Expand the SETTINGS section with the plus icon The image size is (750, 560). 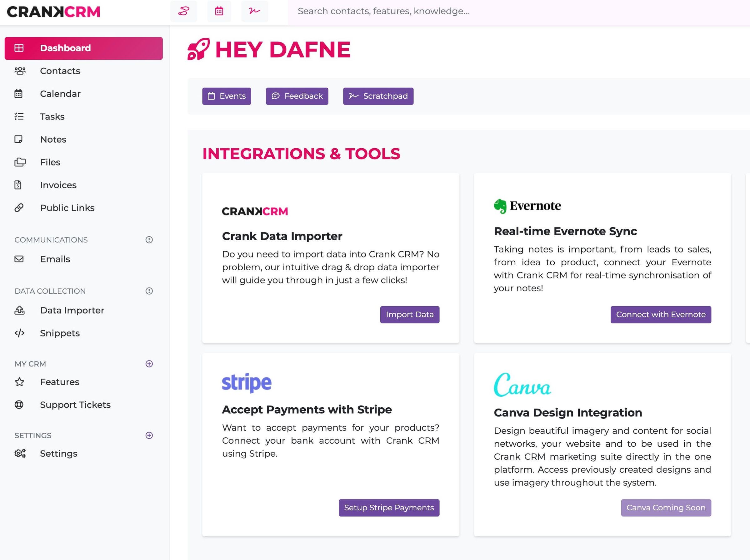(x=149, y=435)
